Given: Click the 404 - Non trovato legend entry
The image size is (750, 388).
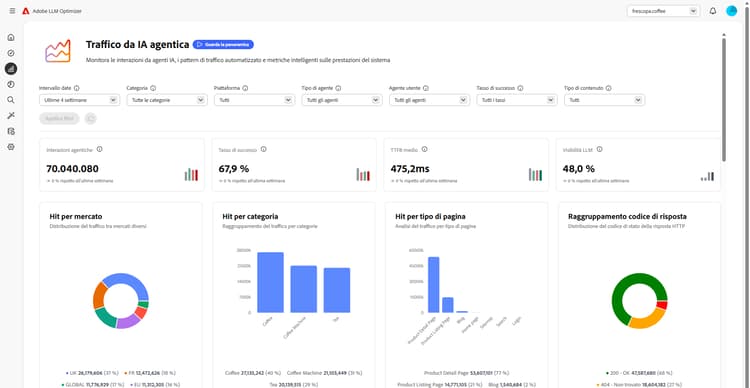Looking at the screenshot, I should click(x=640, y=384).
